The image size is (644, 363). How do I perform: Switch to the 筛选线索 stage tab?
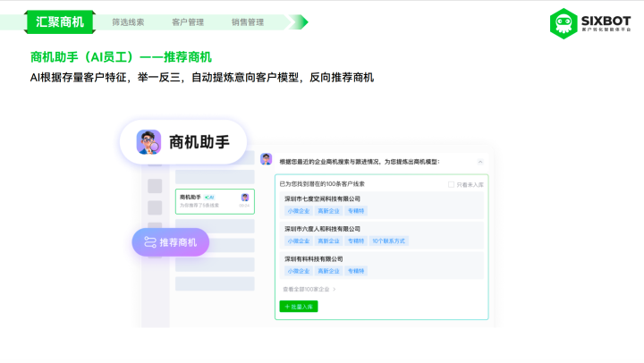(x=128, y=22)
